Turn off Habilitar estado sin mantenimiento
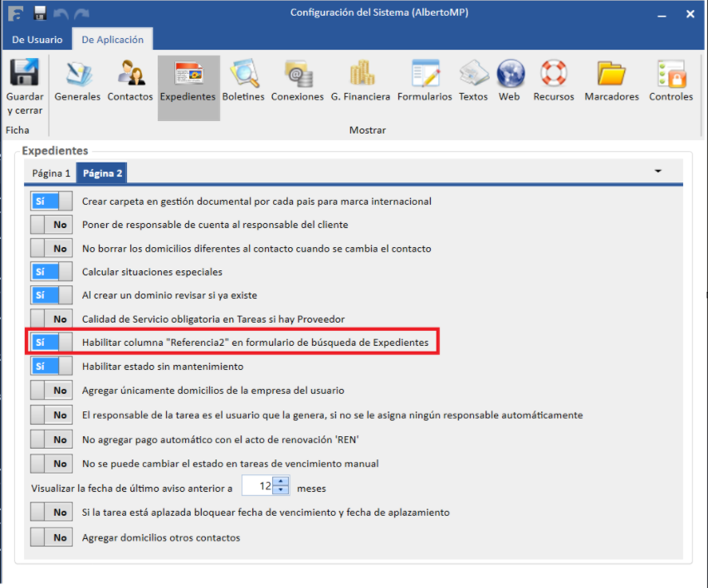 click(51, 366)
